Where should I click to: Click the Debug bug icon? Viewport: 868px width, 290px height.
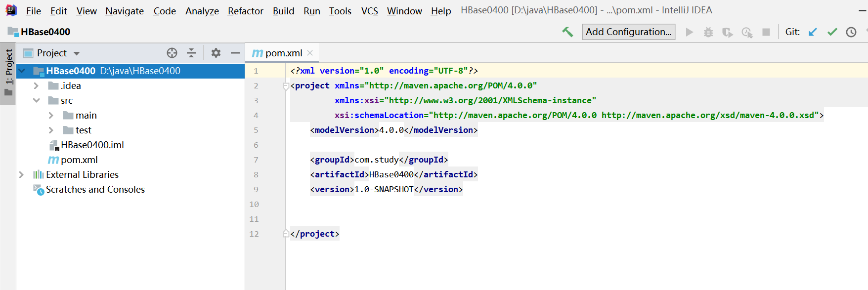708,32
